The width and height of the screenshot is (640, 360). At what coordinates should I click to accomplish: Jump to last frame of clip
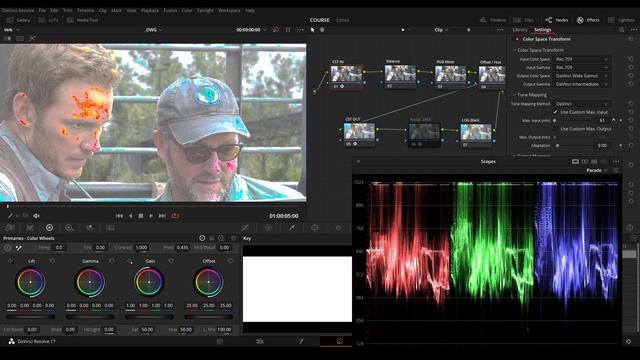coord(162,216)
